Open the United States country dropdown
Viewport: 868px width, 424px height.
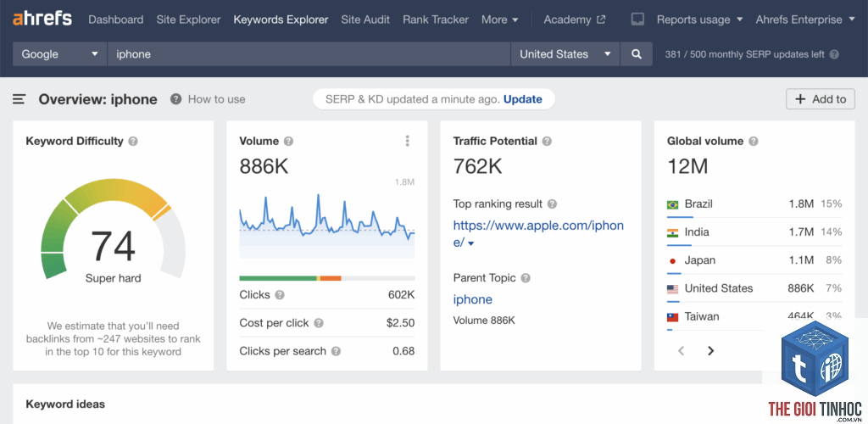pos(565,54)
